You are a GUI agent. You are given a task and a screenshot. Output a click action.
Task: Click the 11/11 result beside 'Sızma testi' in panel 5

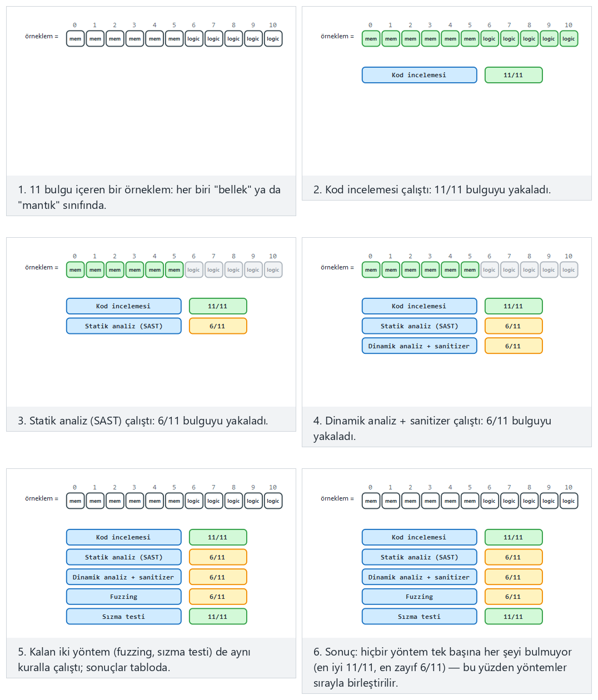pyautogui.click(x=218, y=617)
